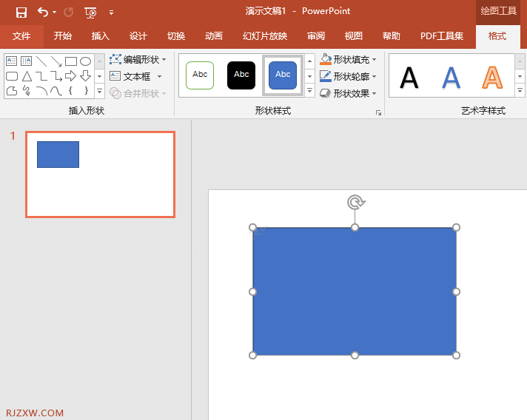Expand the shapes gallery more button
Screen dimensions: 527x420
(99, 92)
